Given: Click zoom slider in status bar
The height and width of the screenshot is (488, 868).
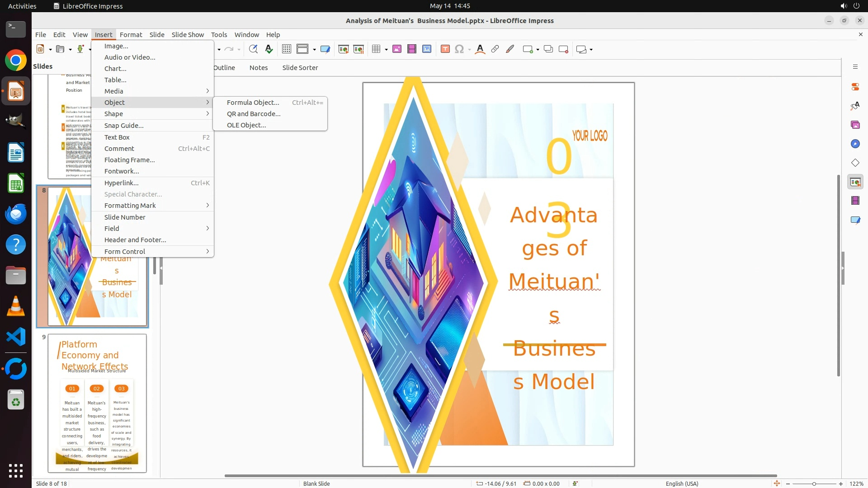Looking at the screenshot, I should (x=814, y=483).
